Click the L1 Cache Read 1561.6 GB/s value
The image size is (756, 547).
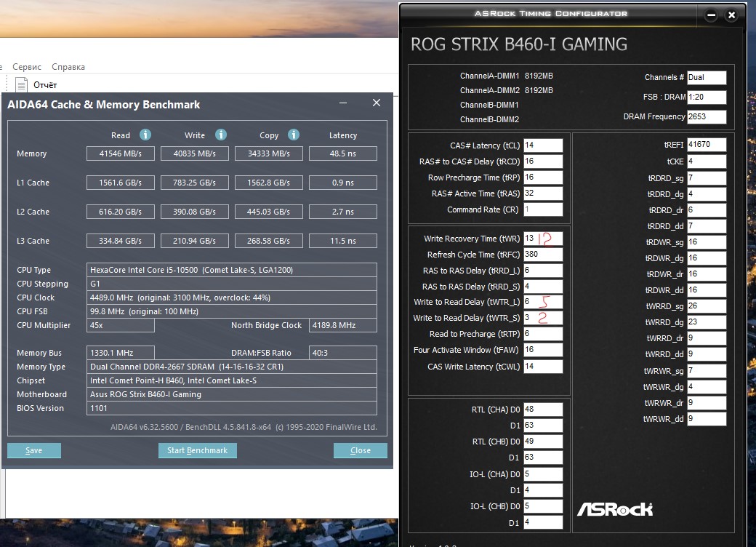coord(121,183)
